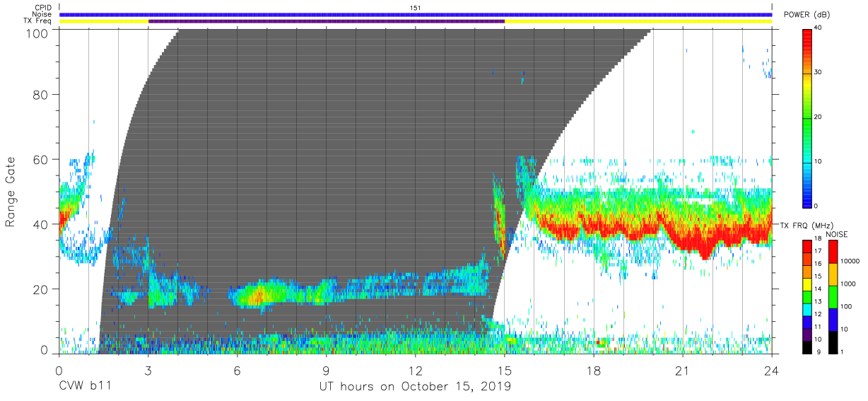The image size is (868, 401).
Task: Click the red-orange echo patch near 7 UT
Action: point(257,294)
